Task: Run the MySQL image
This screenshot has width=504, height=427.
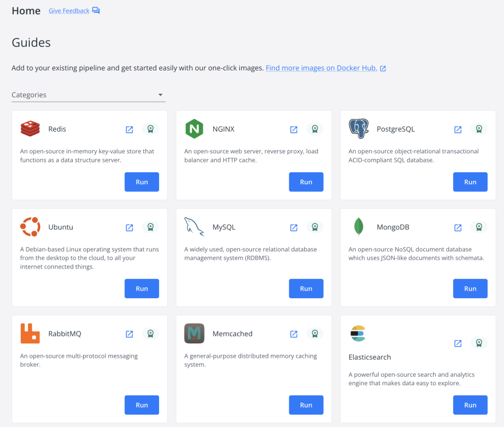Action: 306,288
